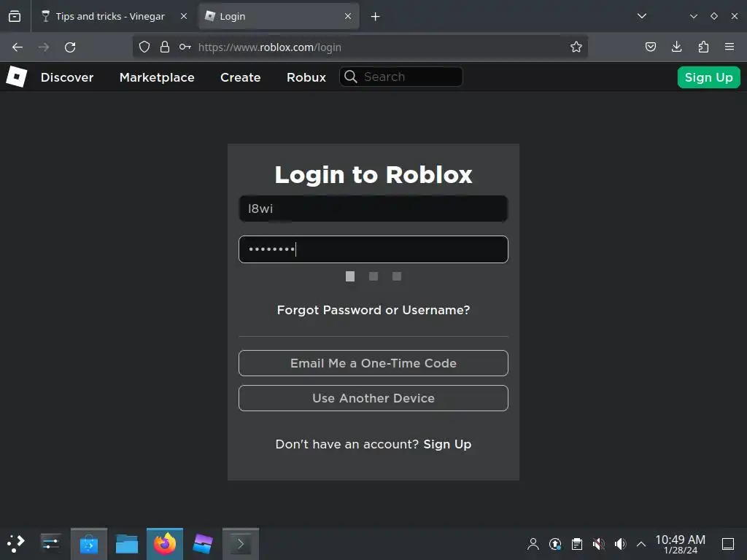Expand the list all tabs chevron
Screen dimensions: 747x560
642,16
